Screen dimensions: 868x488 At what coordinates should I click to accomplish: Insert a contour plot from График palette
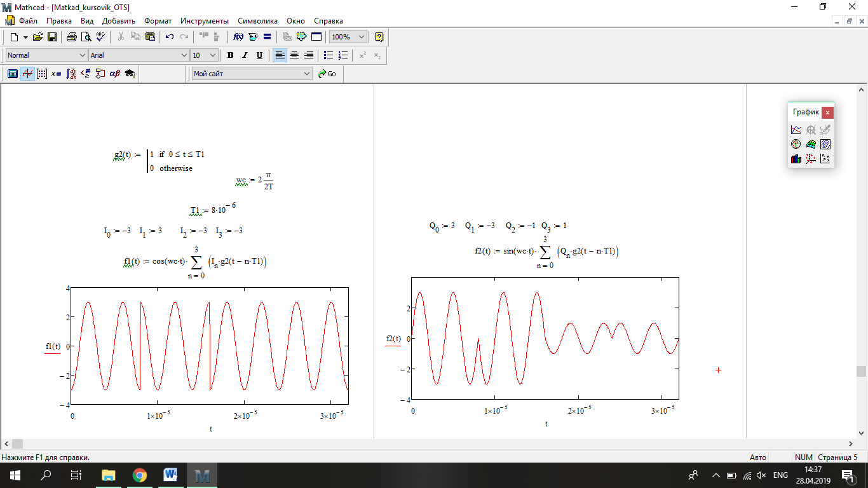coord(825,144)
